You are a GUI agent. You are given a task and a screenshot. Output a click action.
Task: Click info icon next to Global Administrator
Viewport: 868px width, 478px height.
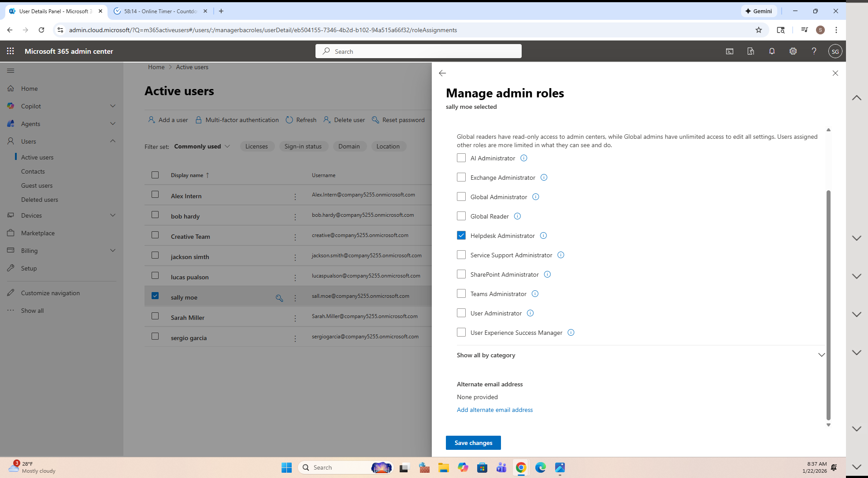click(535, 197)
